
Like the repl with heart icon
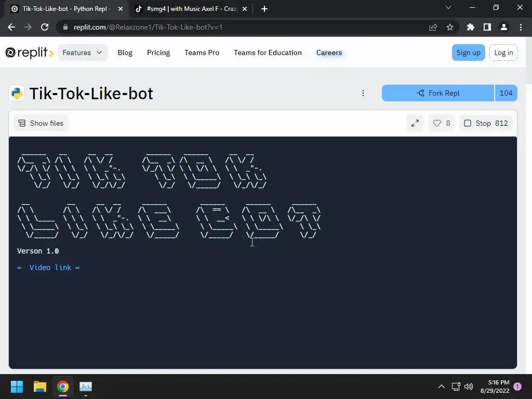[442, 123]
